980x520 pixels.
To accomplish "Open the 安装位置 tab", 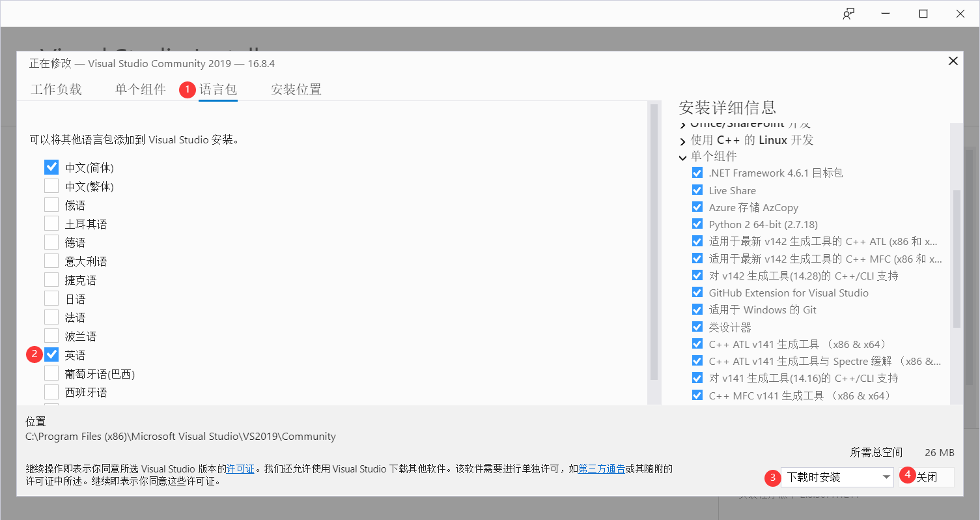I will (296, 89).
